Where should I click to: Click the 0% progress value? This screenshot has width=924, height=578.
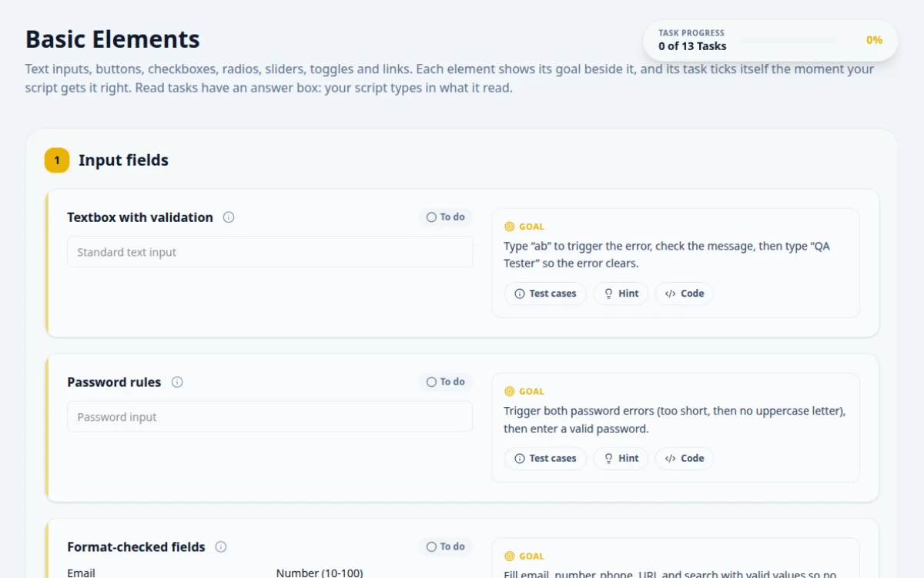(x=874, y=40)
